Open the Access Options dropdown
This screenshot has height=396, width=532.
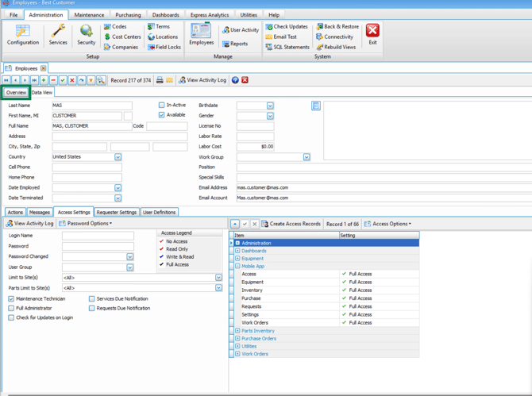point(387,224)
